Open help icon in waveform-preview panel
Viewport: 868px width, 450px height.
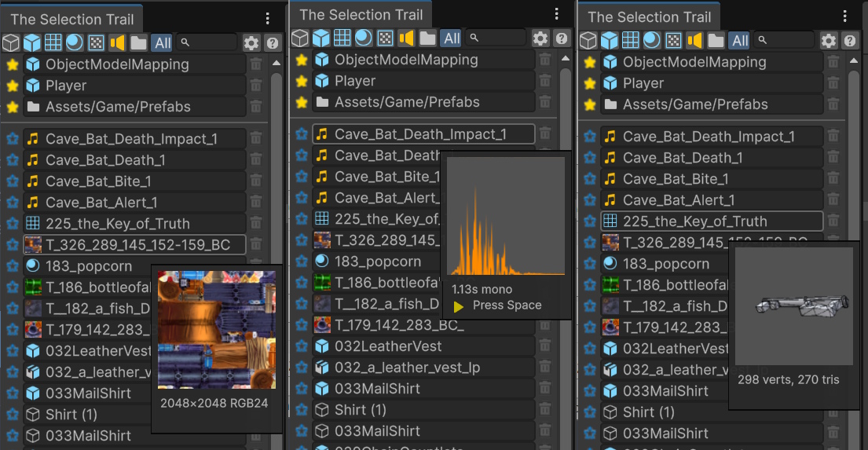click(562, 38)
